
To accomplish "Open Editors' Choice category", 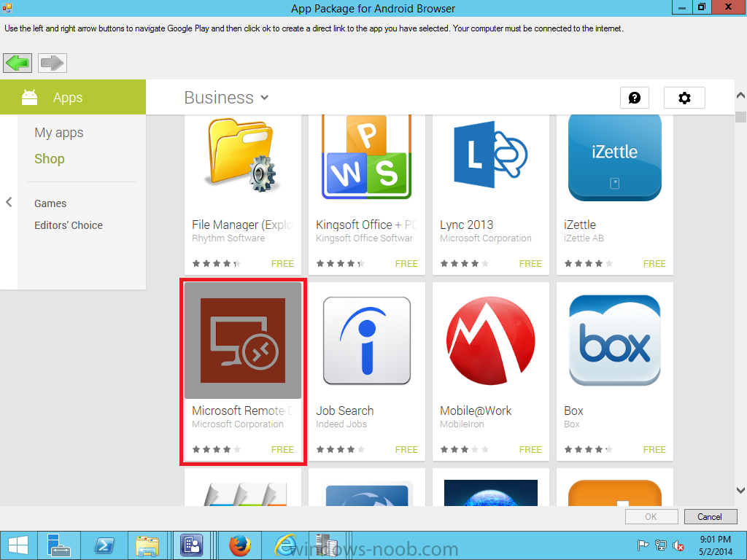I will [68, 225].
